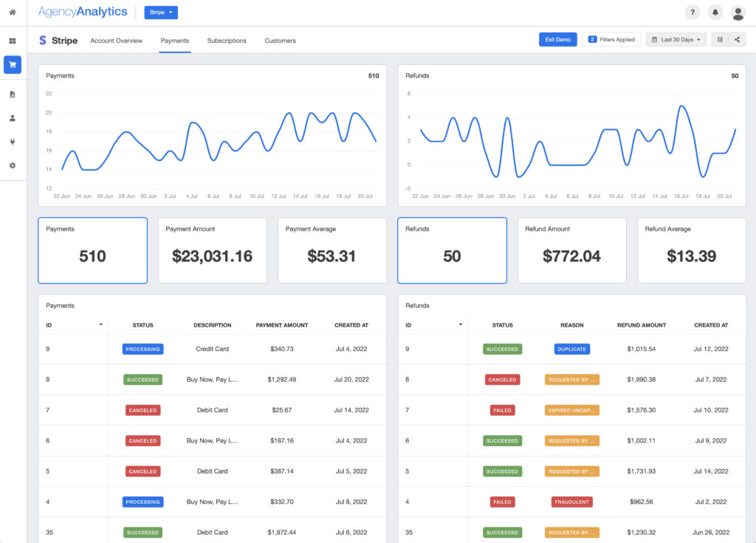Click payment date Jul 20, 2022
The width and height of the screenshot is (756, 543).
351,380
